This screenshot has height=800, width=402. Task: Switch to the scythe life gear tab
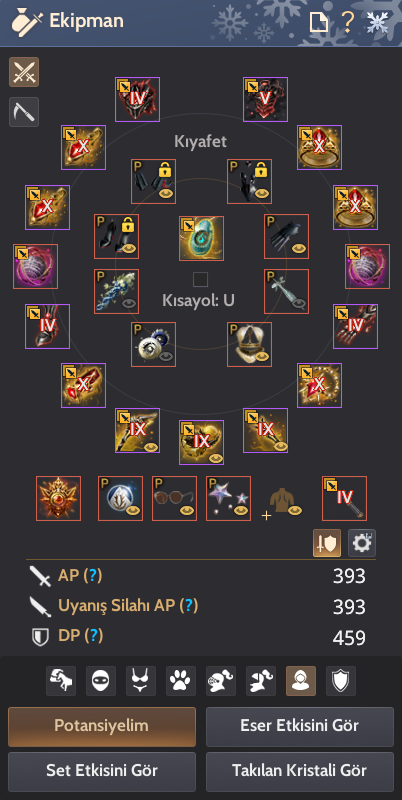coord(24,112)
